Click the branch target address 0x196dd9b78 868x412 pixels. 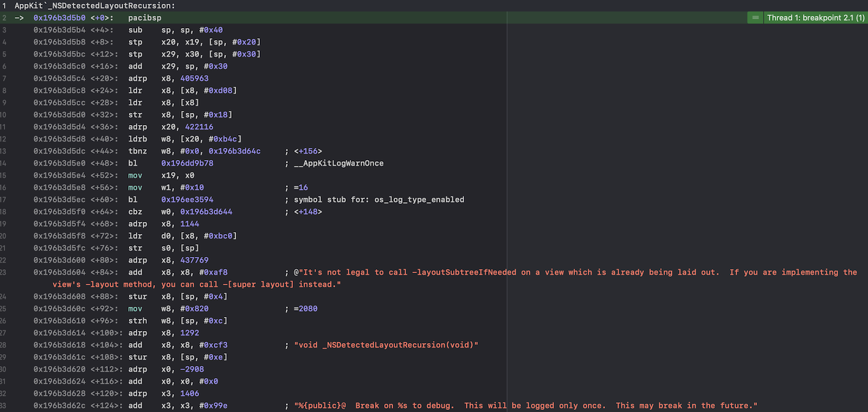click(187, 163)
